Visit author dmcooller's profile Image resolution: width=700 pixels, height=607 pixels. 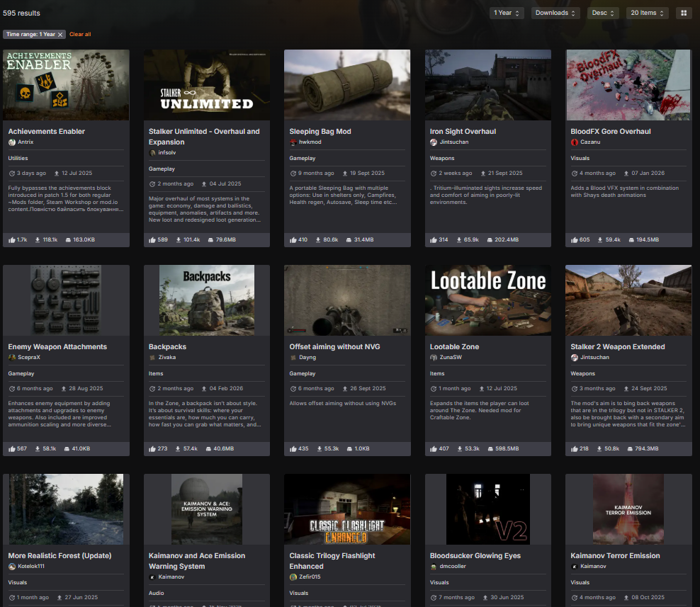pyautogui.click(x=453, y=567)
